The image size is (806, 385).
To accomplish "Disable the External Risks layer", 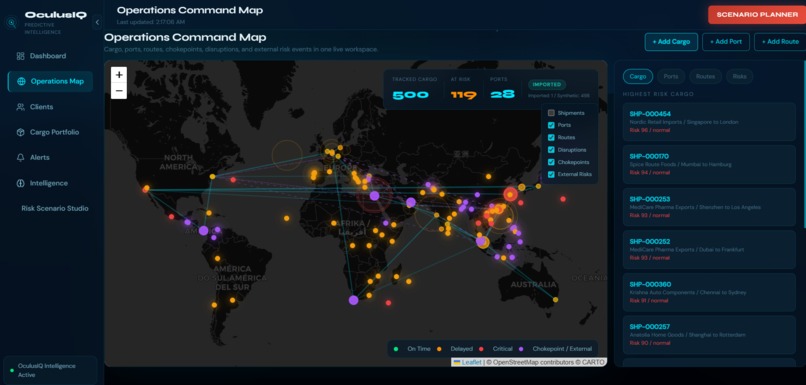I will click(551, 174).
